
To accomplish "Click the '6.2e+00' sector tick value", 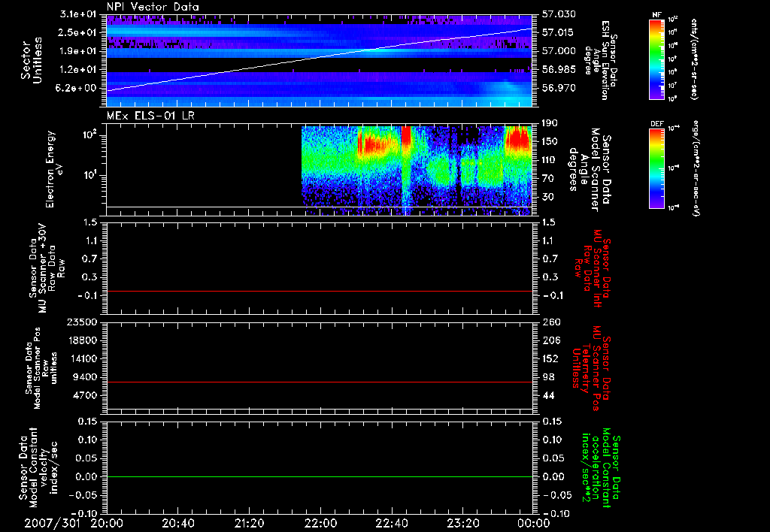I will tap(77, 89).
